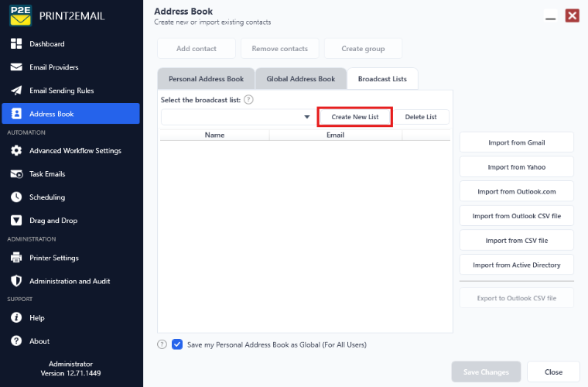Go to Printer Settings
588x387 pixels.
pyautogui.click(x=71, y=258)
